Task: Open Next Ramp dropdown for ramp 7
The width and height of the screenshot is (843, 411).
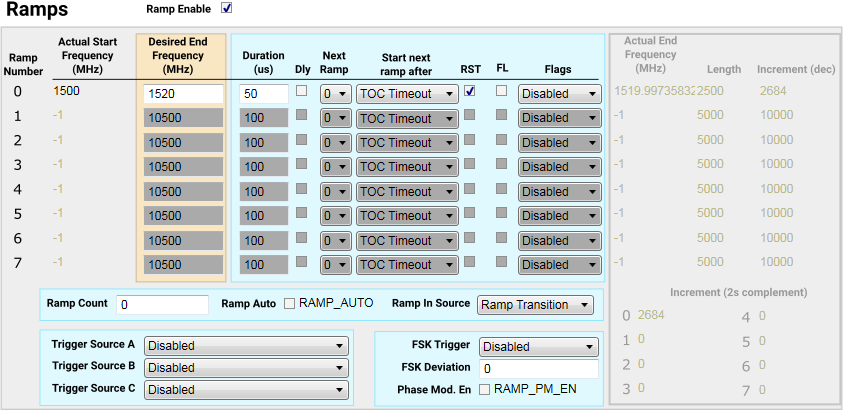Action: tap(336, 265)
